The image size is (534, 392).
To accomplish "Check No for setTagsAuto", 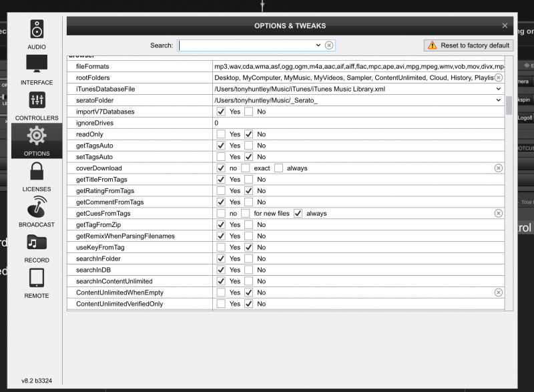I will click(248, 157).
